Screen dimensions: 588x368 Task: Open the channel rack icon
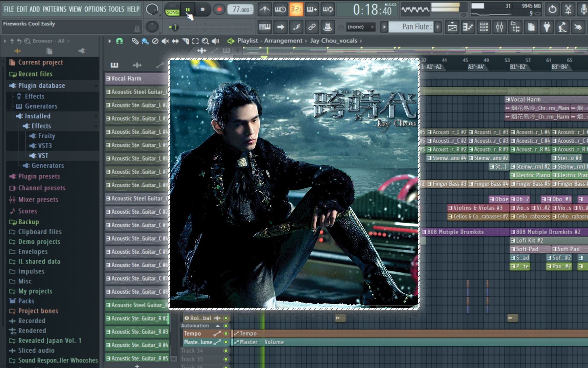click(x=484, y=27)
